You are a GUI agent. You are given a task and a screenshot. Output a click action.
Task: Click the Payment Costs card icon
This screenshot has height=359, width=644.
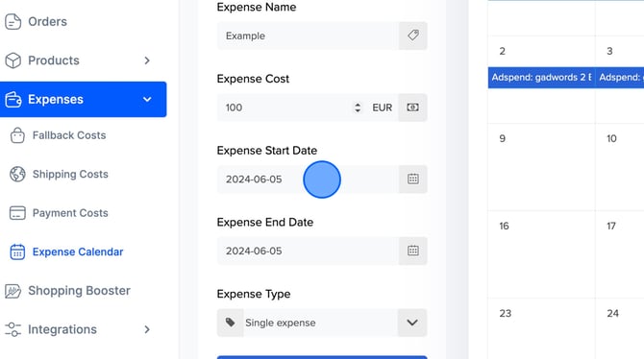pos(17,213)
